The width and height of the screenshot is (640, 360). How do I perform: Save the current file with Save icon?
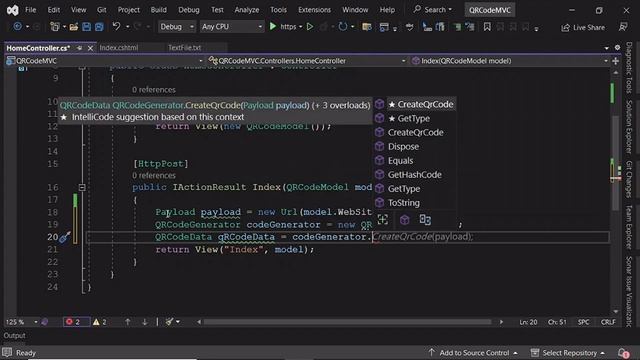coord(87,27)
